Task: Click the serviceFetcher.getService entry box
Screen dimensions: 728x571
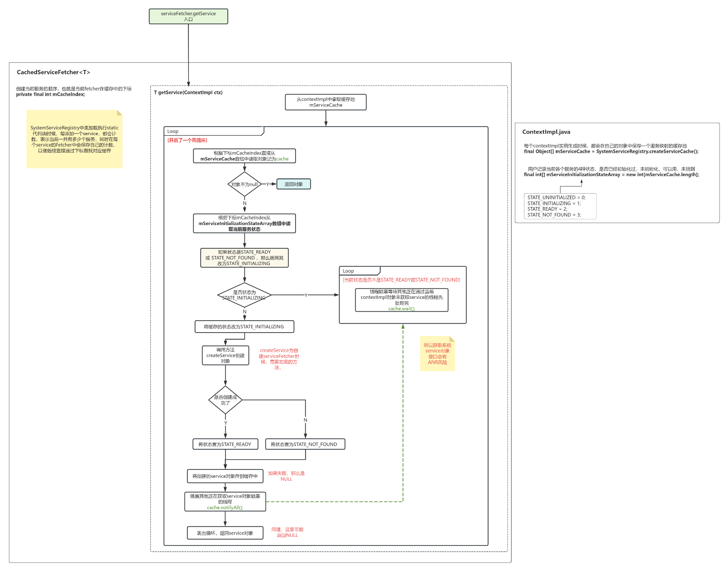Action: point(188,16)
